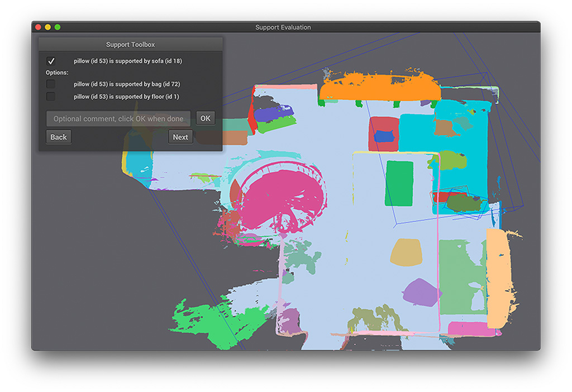The width and height of the screenshot is (572, 392).
Task: Uncheck 'pillow (id 53) is supported by sofa (id 18)'
Action: (51, 61)
